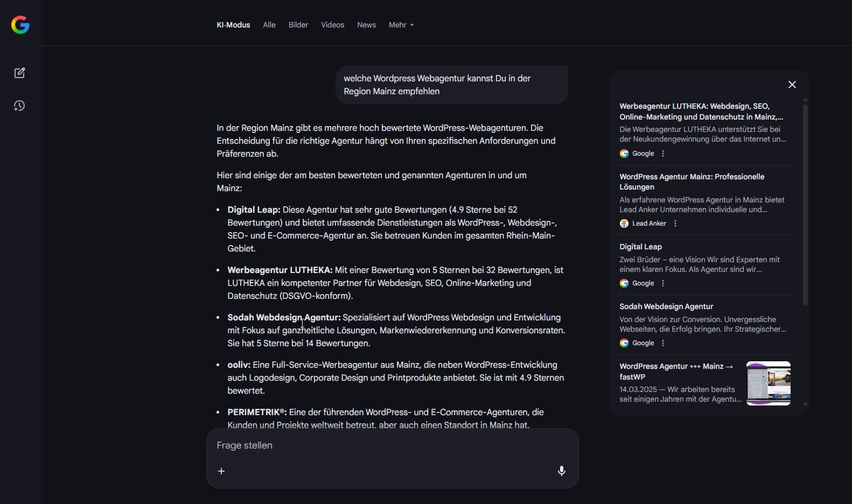
Task: Start a new chat via the compose icon
Action: (20, 73)
